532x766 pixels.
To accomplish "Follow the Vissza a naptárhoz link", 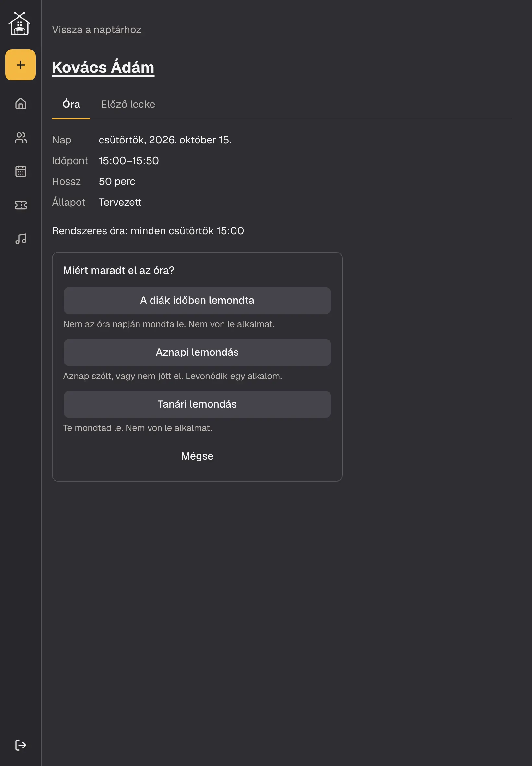I will (97, 30).
